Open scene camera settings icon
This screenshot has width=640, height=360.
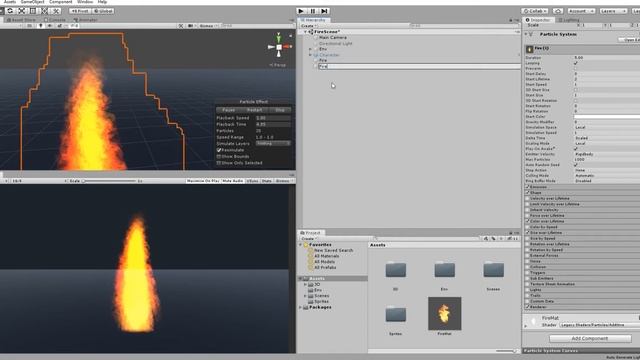tap(190, 26)
